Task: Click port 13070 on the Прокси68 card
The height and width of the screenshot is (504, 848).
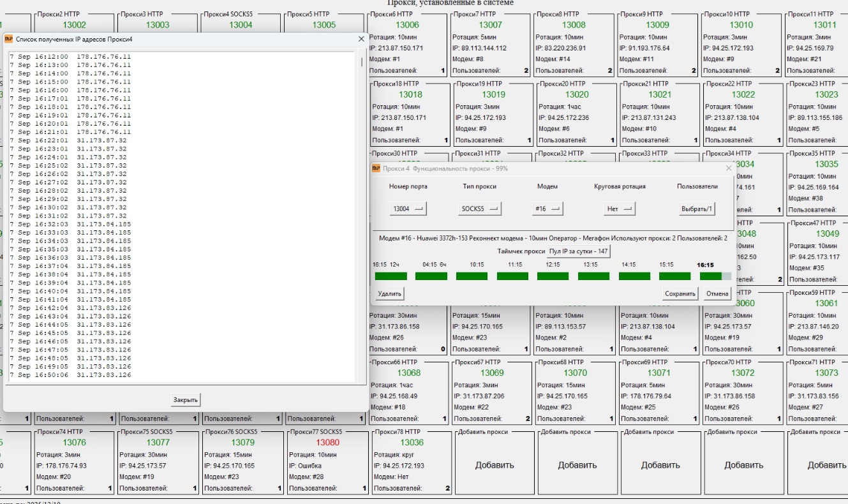Action: (x=576, y=373)
